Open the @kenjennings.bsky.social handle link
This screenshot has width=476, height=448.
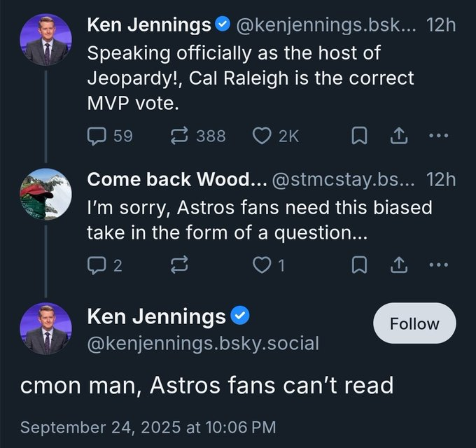[203, 344]
